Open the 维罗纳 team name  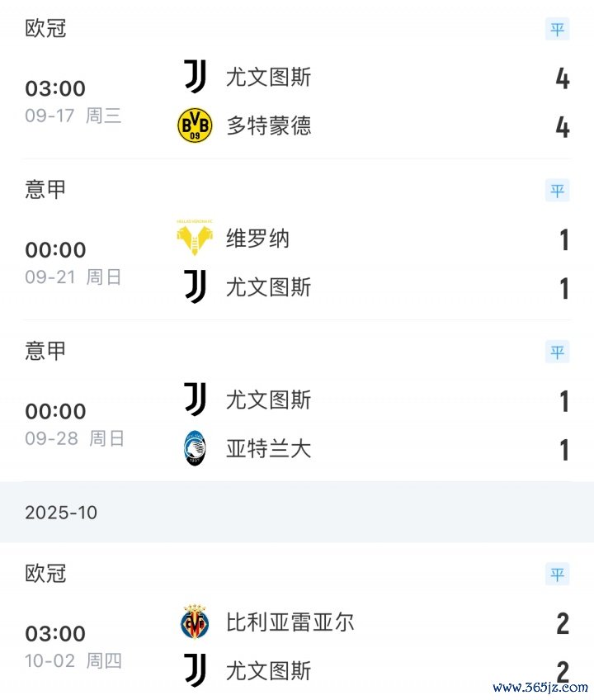[x=258, y=239]
